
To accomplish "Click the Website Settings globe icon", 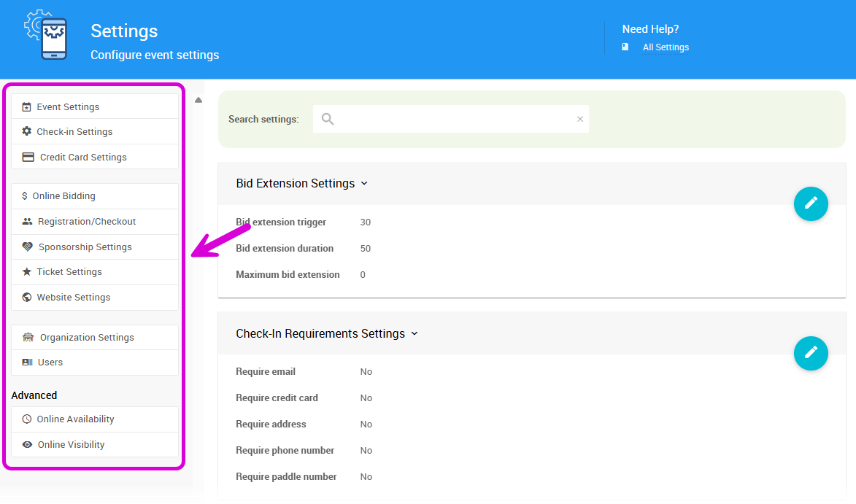I will pyautogui.click(x=26, y=297).
